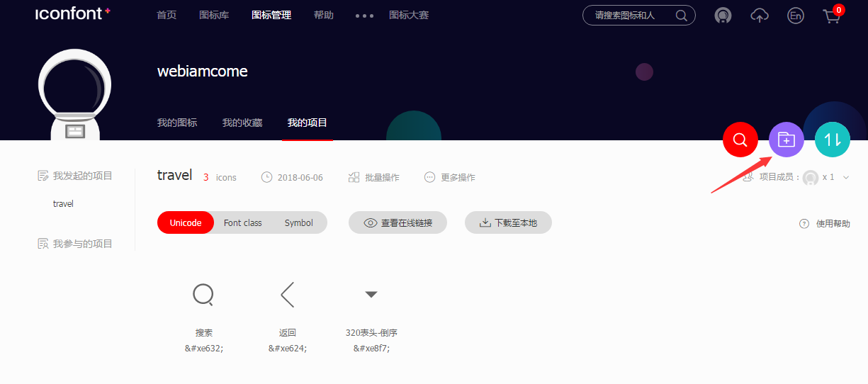Viewport: 868px width, 384px height.
Task: Select the Unicode mode toggle
Action: coord(186,222)
